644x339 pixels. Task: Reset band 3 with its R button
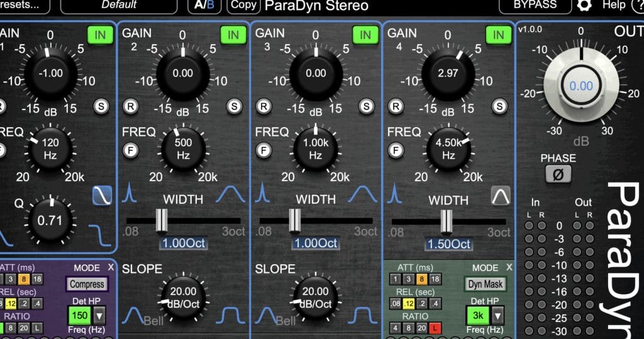coord(264,107)
